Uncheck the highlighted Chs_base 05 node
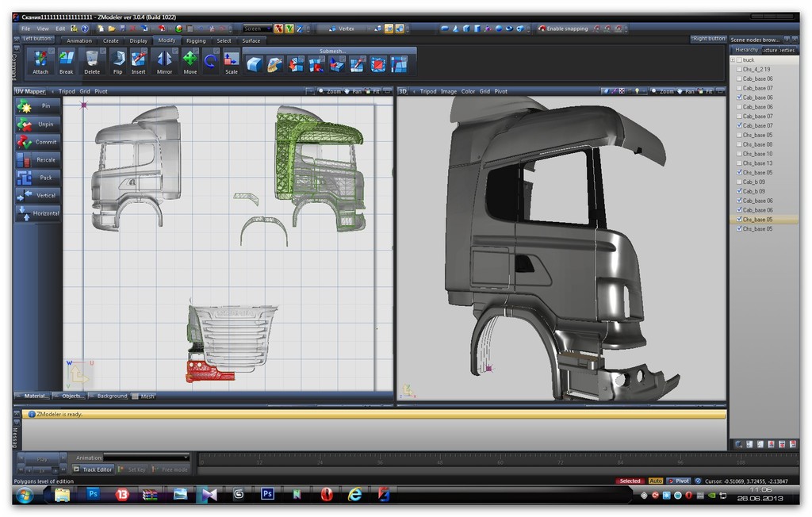 [x=740, y=220]
